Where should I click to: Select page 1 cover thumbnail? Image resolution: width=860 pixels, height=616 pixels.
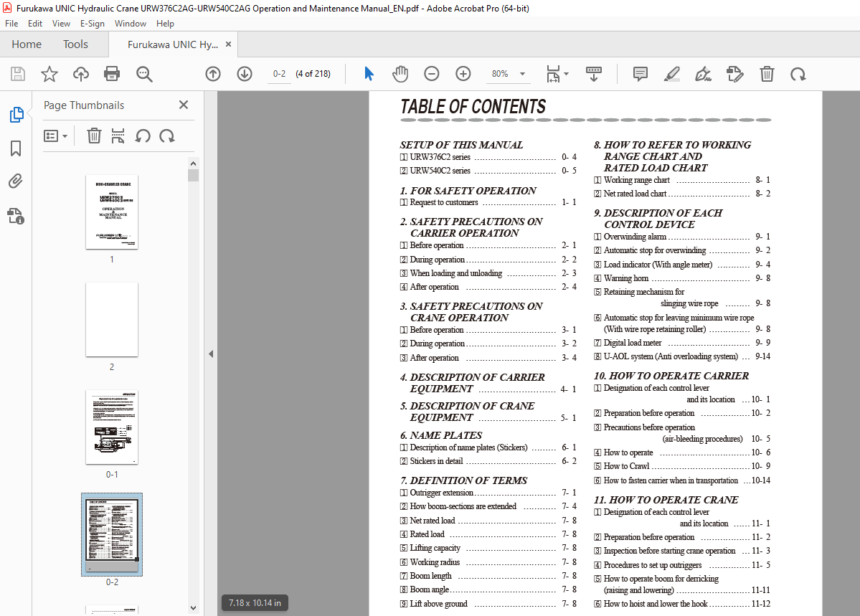pyautogui.click(x=112, y=212)
